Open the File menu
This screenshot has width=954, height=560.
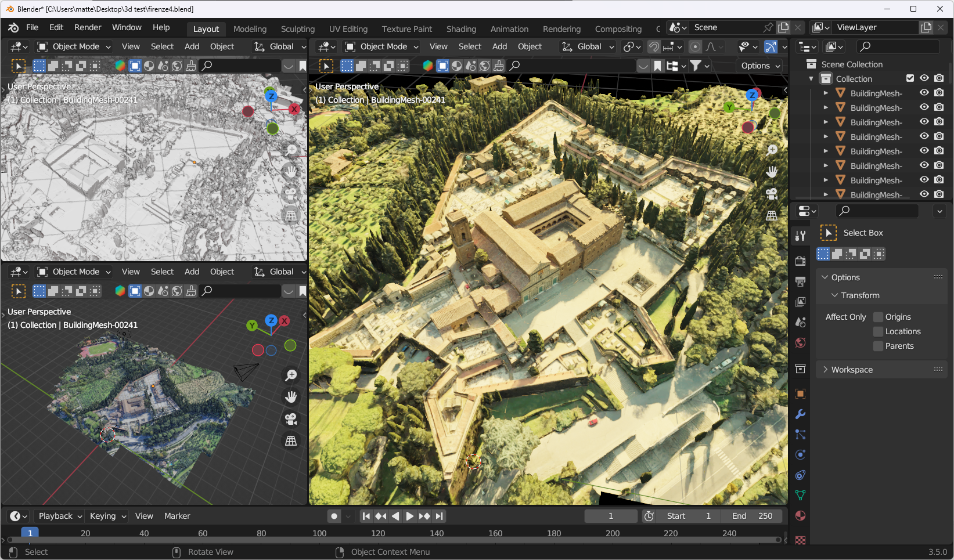[33, 27]
